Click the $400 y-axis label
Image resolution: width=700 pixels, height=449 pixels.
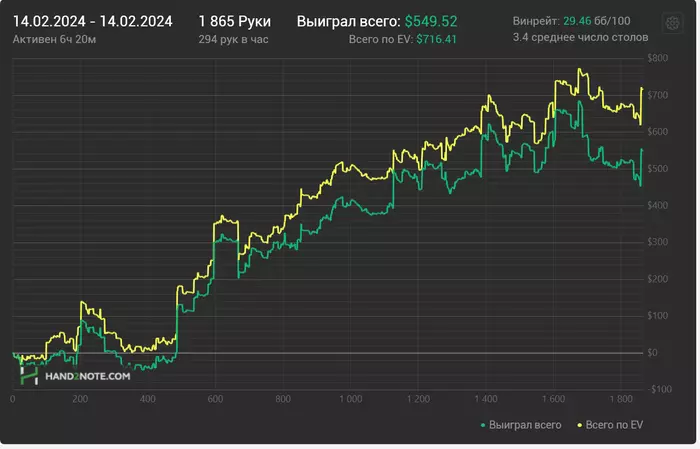click(x=657, y=205)
